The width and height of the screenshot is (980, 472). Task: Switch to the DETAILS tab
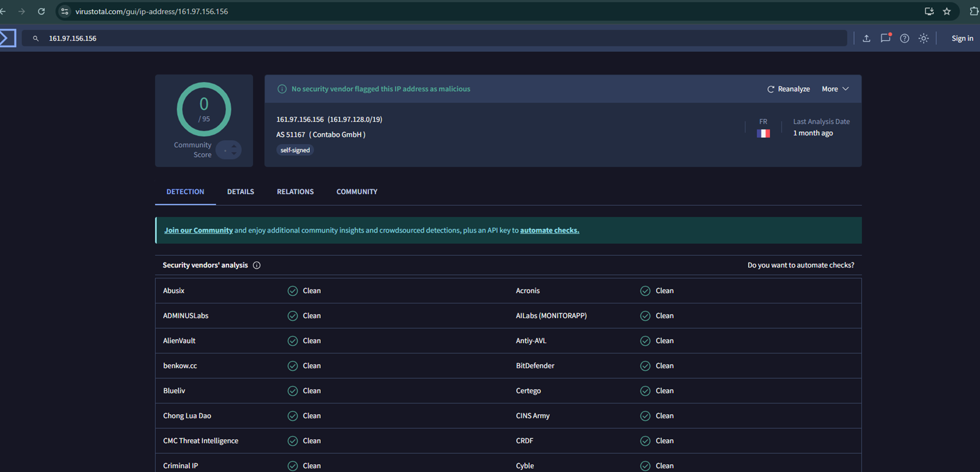[x=241, y=192]
